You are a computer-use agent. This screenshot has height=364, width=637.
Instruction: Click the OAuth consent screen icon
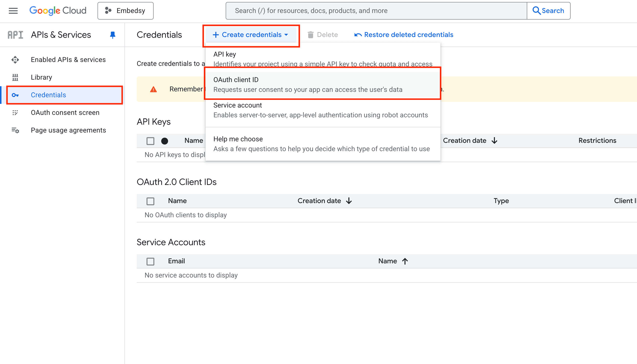coord(15,113)
